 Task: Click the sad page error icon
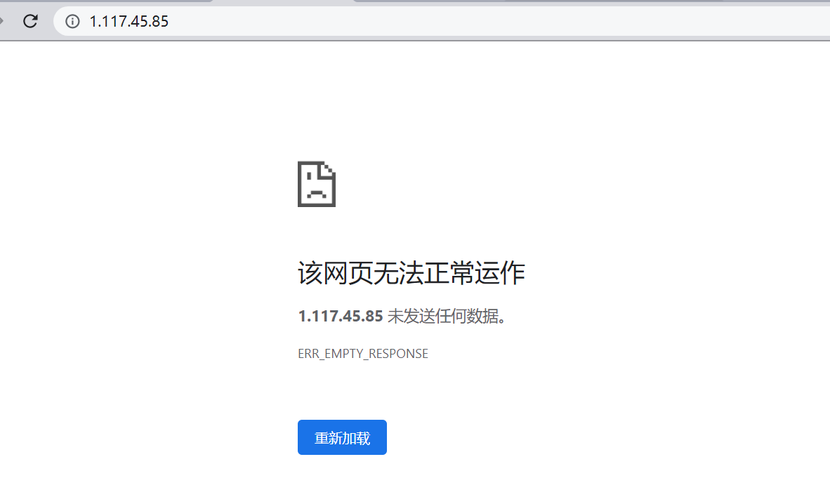(x=317, y=184)
